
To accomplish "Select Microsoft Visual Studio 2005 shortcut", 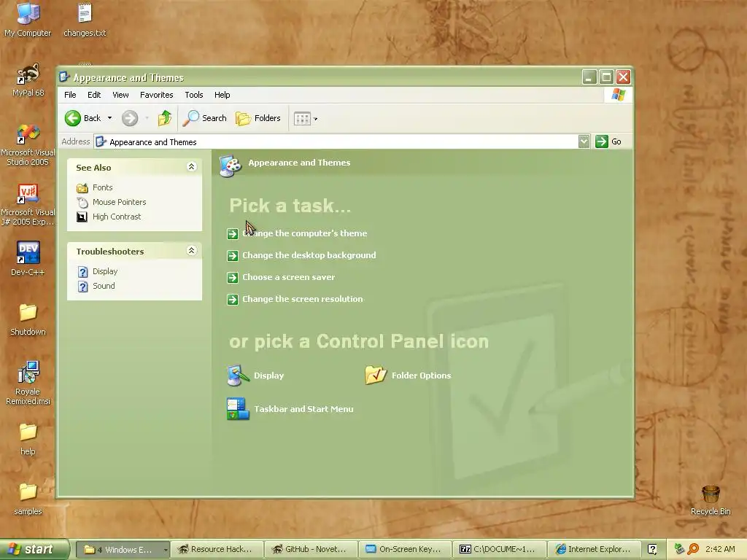I will point(28,145).
